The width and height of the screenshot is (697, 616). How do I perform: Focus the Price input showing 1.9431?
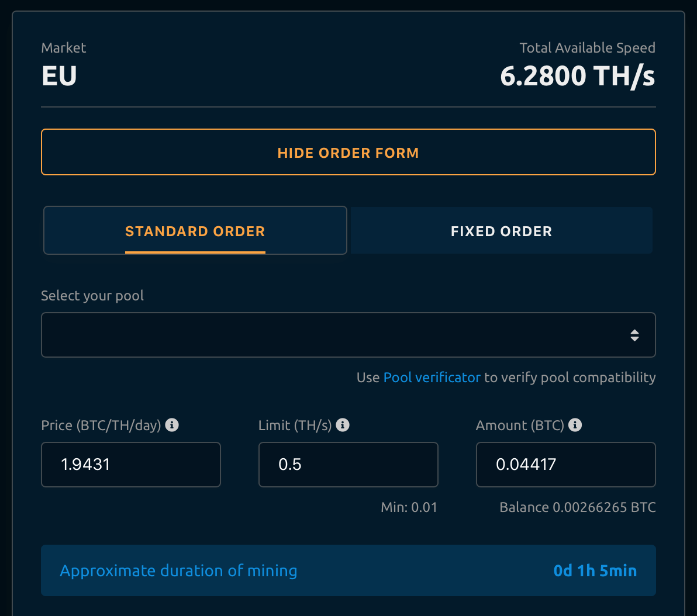coord(131,465)
